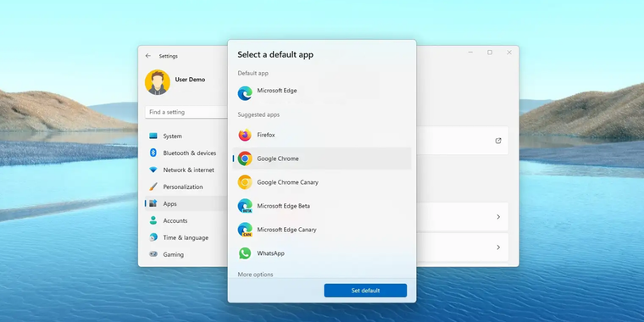Click the Microsoft Edge Canary icon
This screenshot has width=644, height=322.
pyautogui.click(x=245, y=230)
